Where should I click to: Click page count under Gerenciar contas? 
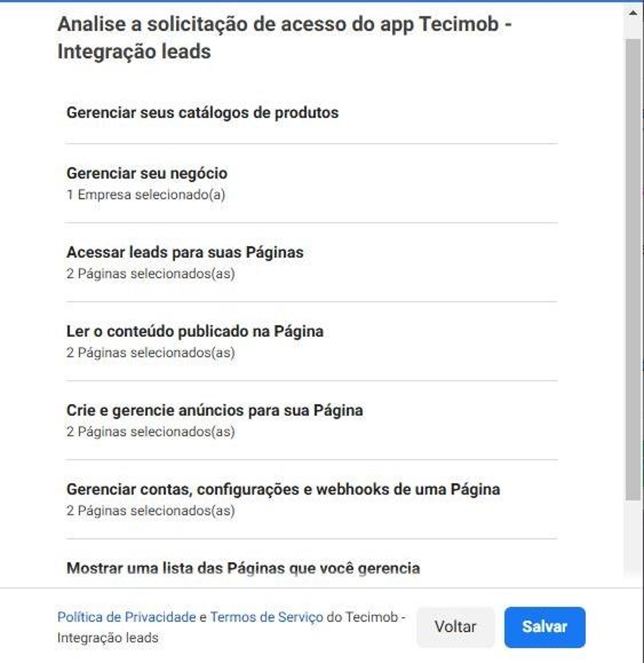pos(150,510)
